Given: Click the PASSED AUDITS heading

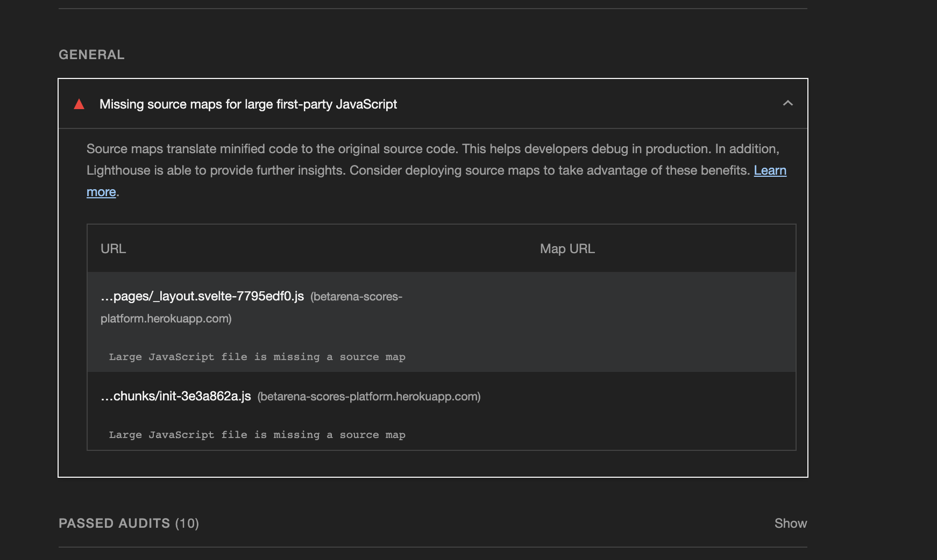Looking at the screenshot, I should click(x=115, y=523).
